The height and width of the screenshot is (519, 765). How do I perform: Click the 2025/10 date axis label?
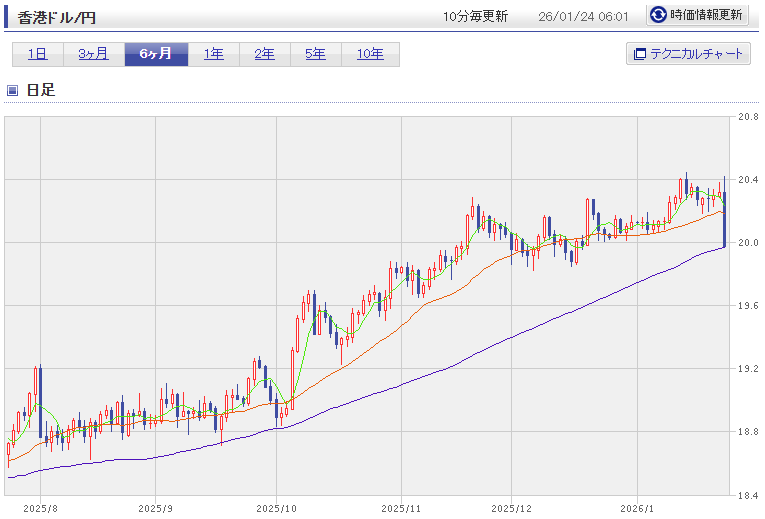(x=277, y=508)
